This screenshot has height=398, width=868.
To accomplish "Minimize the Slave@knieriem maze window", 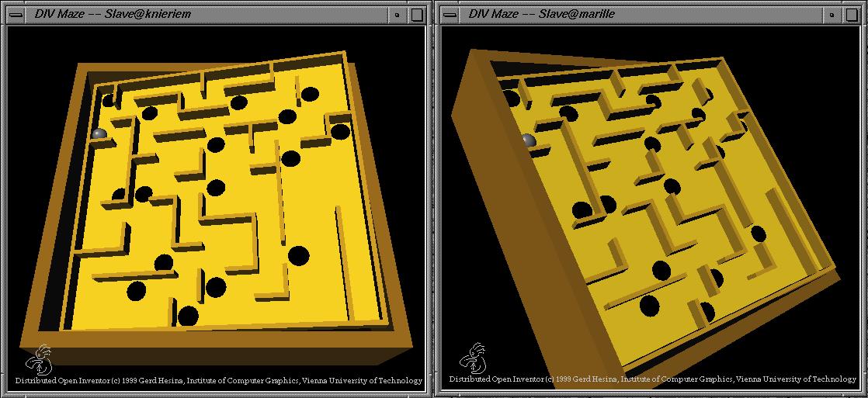I will click(397, 15).
